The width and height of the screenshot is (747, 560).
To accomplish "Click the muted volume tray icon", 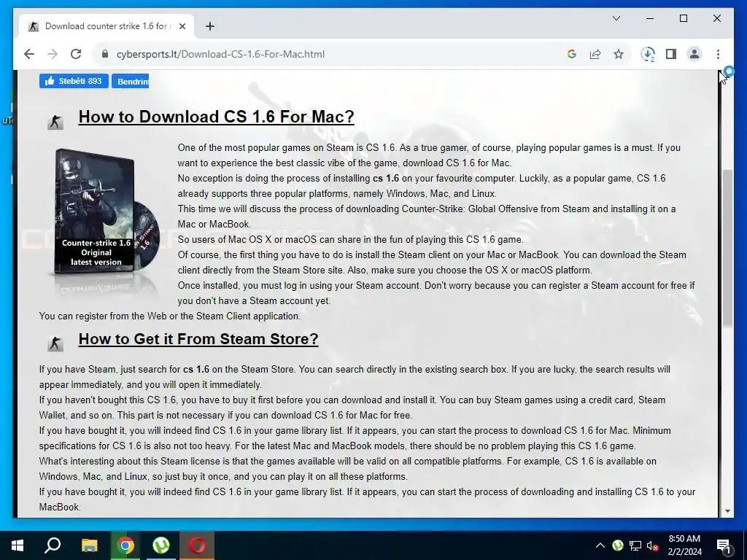I will (x=653, y=545).
